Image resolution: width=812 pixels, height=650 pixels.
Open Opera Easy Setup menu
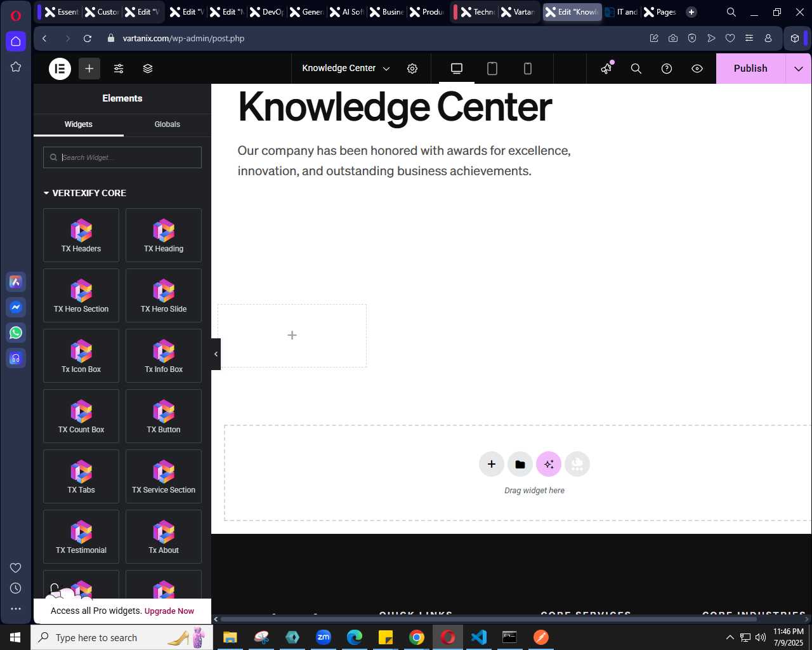click(x=749, y=38)
